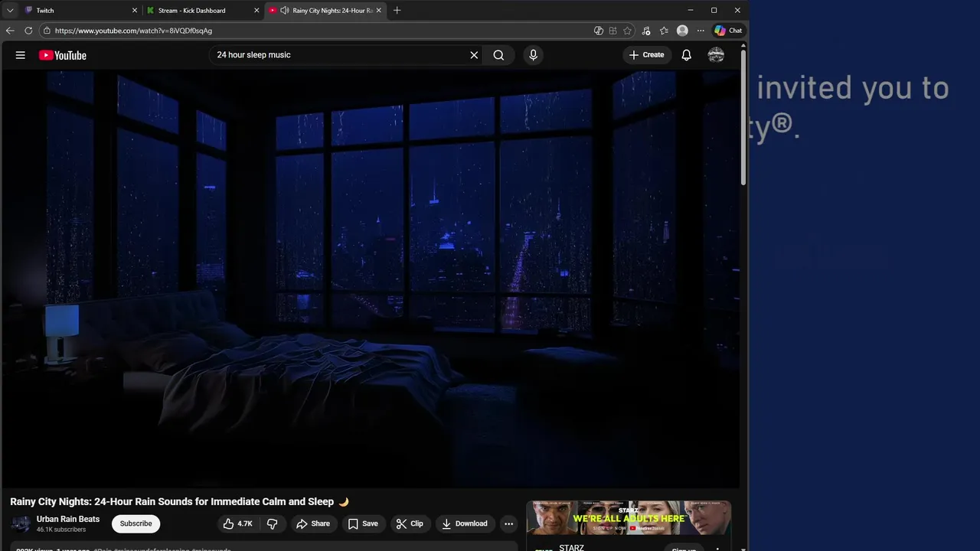The height and width of the screenshot is (551, 980).
Task: Reload the page with the refresh icon
Action: 28,31
